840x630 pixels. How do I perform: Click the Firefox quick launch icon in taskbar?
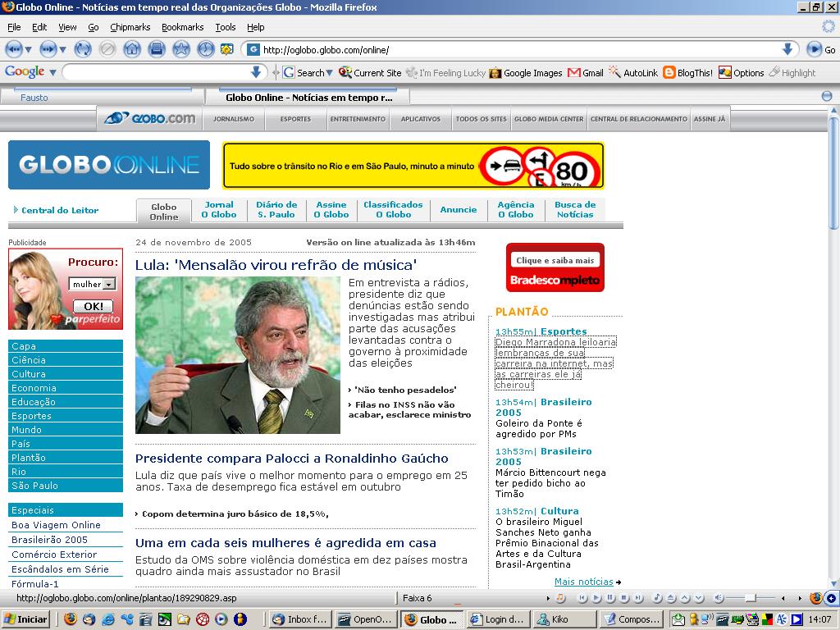point(71,619)
